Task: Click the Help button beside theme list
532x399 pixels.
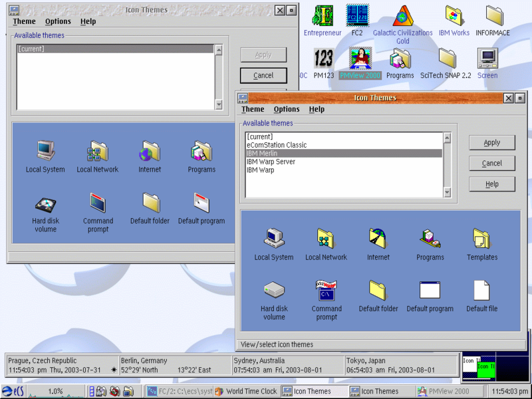Action: coord(492,184)
